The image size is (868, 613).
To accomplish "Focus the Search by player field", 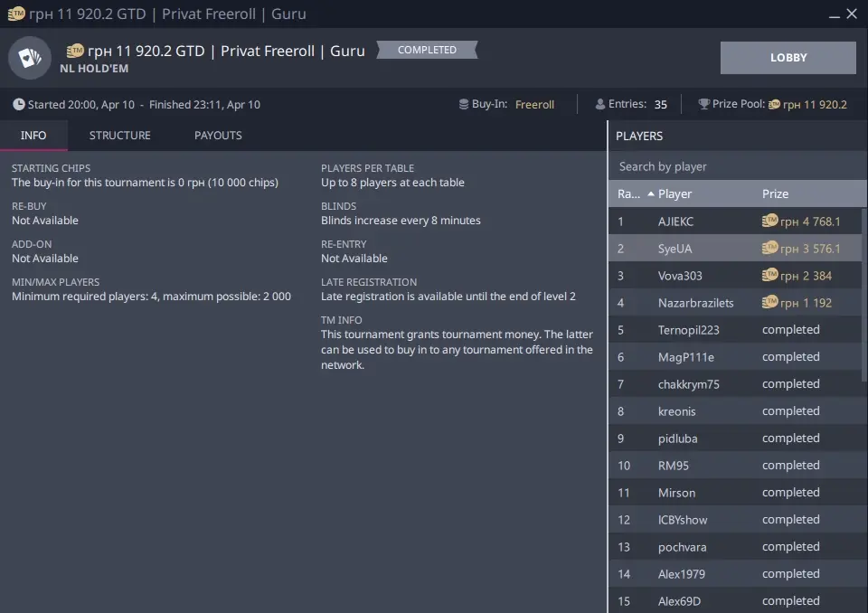I will [737, 166].
